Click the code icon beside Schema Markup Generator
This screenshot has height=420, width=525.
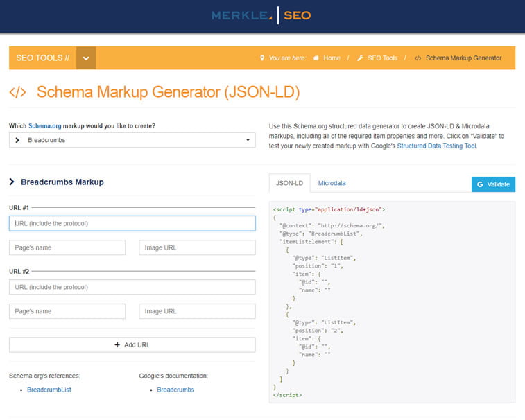coord(418,58)
